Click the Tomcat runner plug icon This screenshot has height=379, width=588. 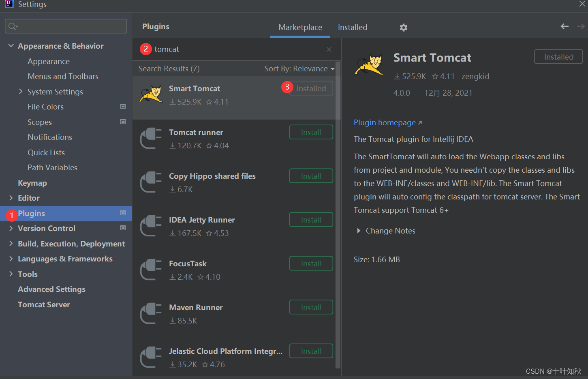[151, 138]
